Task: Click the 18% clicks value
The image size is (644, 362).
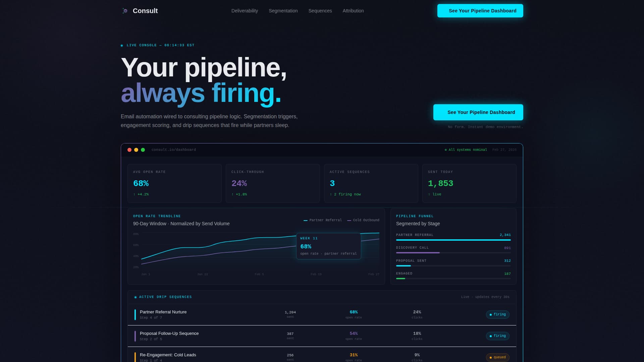Action: click(x=417, y=334)
